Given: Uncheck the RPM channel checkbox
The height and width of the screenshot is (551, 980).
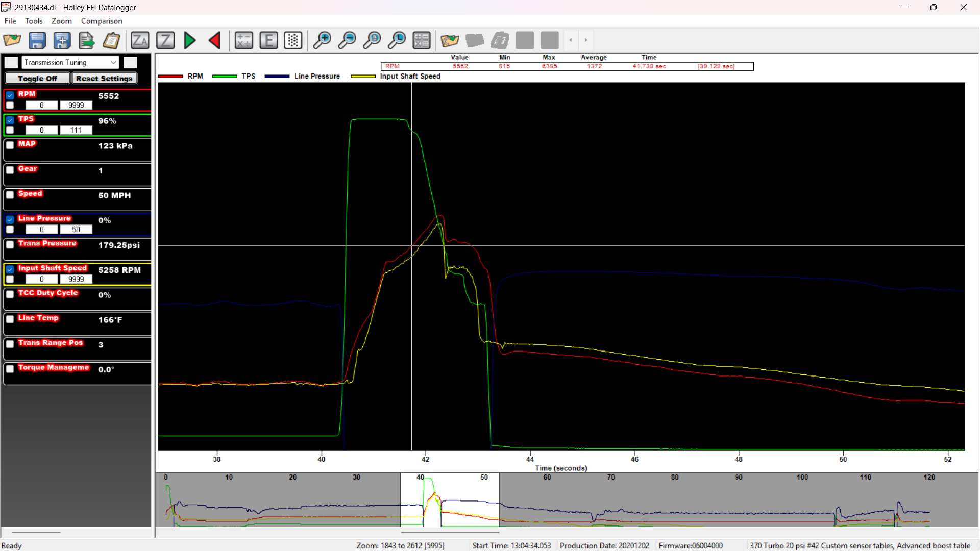Looking at the screenshot, I should pyautogui.click(x=10, y=95).
